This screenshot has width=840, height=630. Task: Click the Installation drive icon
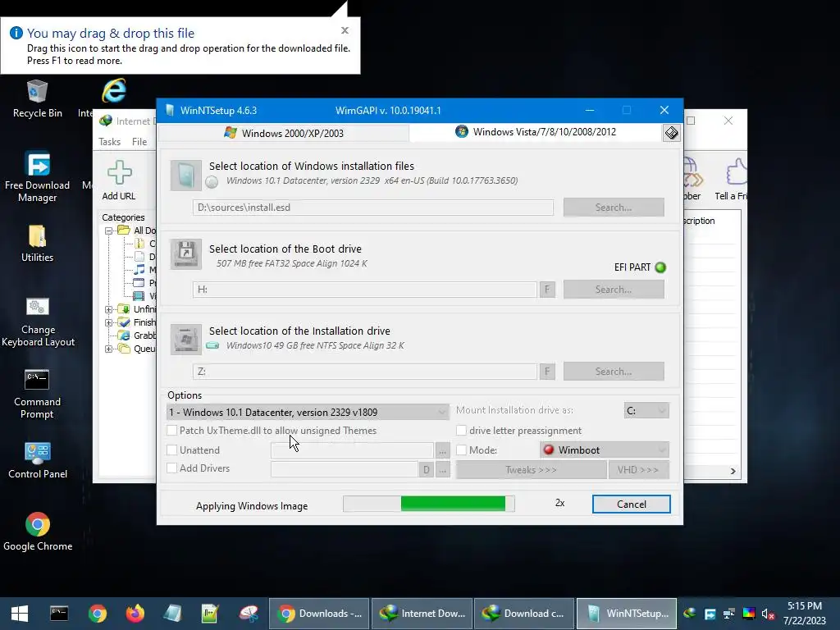tap(185, 339)
